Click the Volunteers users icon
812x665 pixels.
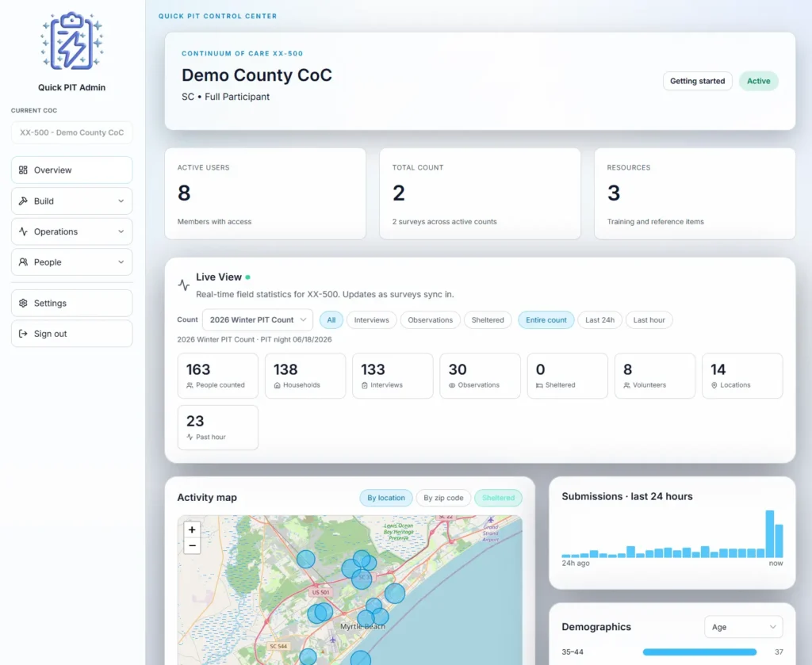pos(627,385)
